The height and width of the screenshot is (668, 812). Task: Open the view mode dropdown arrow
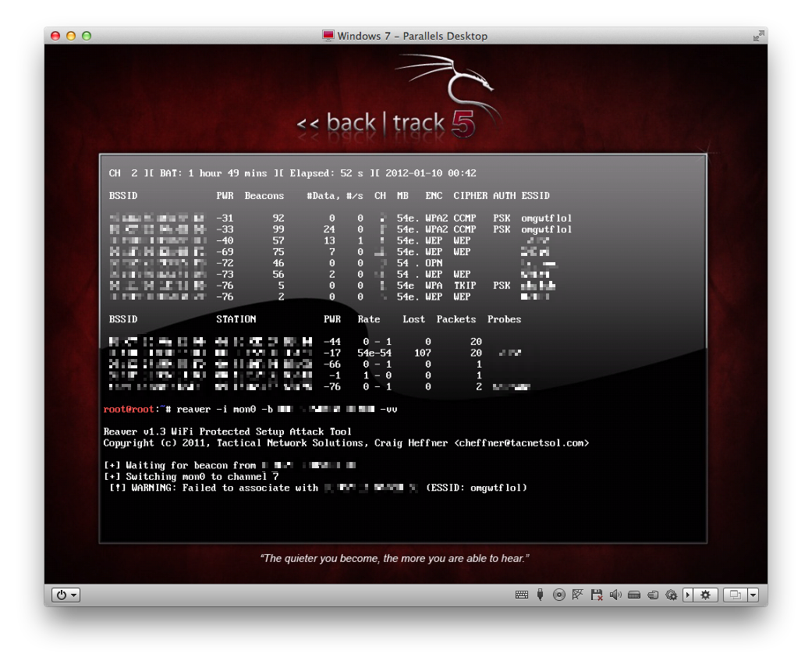[753, 595]
